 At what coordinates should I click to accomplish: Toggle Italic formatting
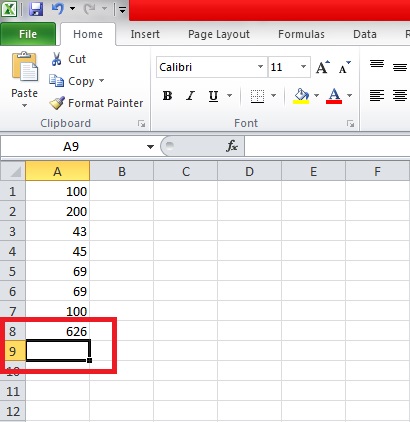tap(190, 96)
